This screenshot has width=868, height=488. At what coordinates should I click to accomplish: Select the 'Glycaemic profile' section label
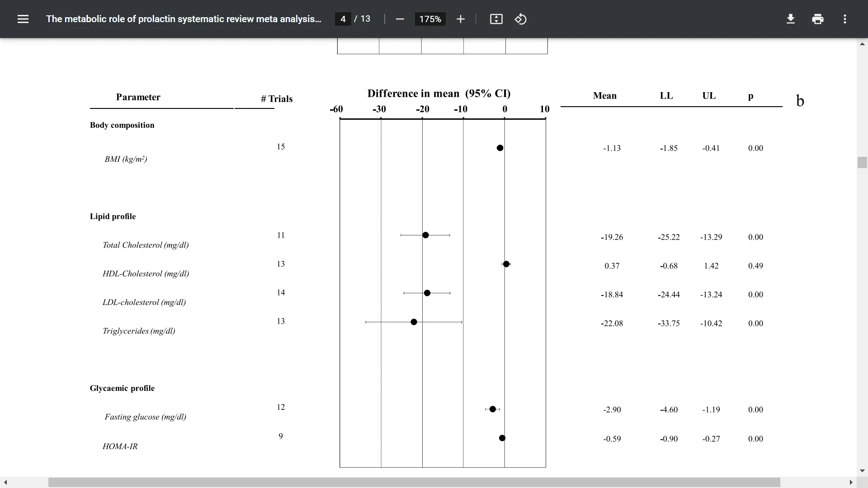[x=122, y=388]
